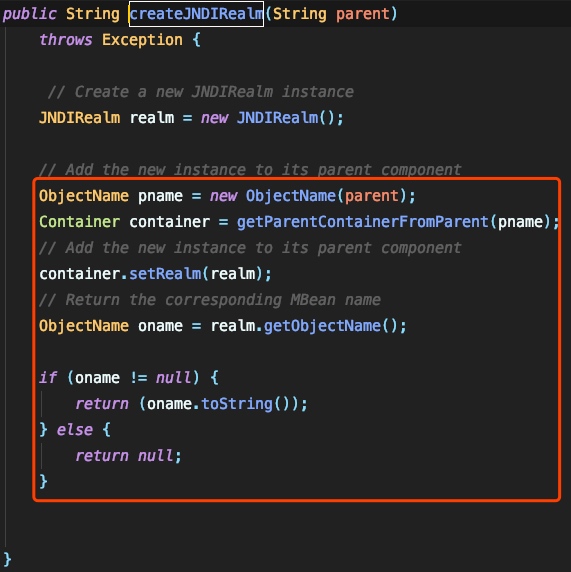571x572 pixels.
Task: Click the 'oname' variable in its declaration
Action: [160, 326]
